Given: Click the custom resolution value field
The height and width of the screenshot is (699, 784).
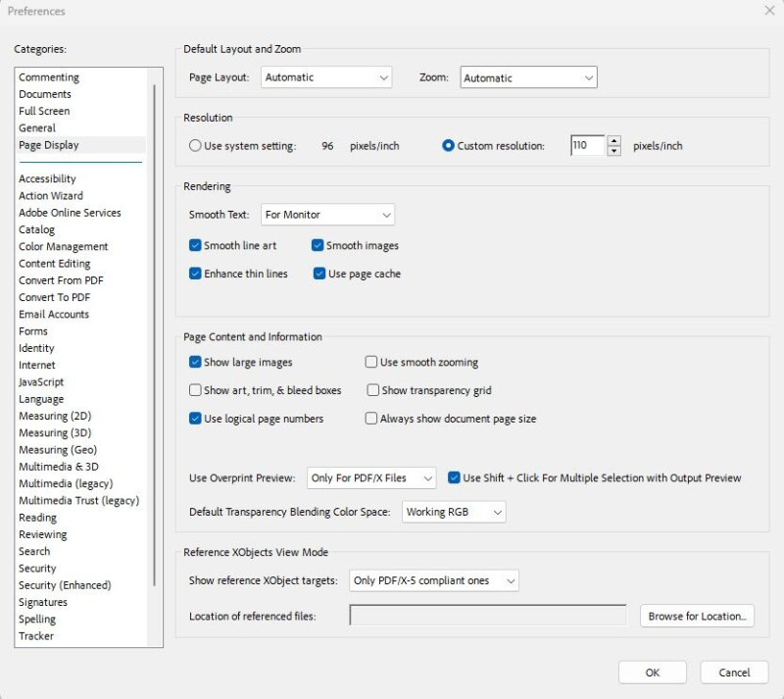Looking at the screenshot, I should 588,146.
